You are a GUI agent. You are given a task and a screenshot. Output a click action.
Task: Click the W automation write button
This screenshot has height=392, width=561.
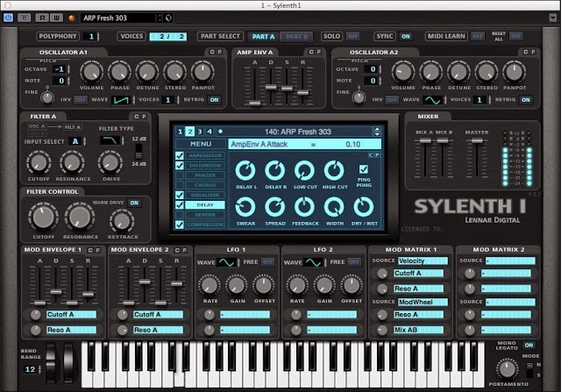click(56, 18)
